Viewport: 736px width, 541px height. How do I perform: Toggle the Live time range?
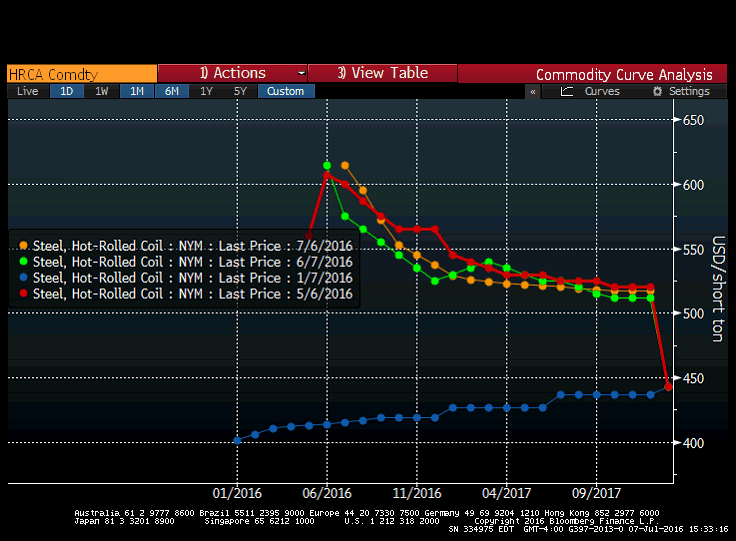(x=27, y=91)
